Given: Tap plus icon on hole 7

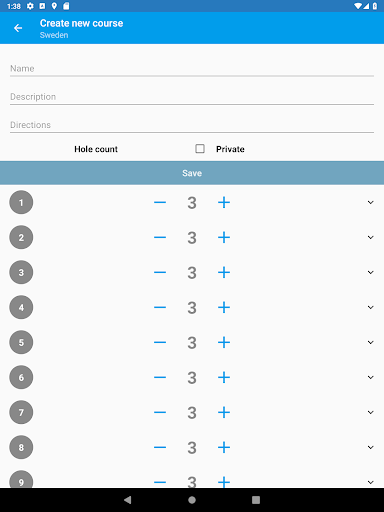Looking at the screenshot, I should tap(224, 412).
